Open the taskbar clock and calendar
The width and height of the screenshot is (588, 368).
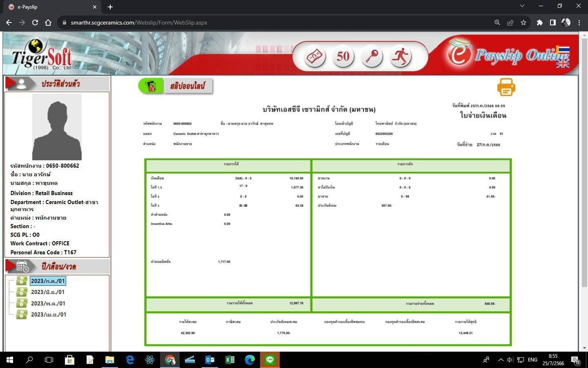pyautogui.click(x=553, y=360)
